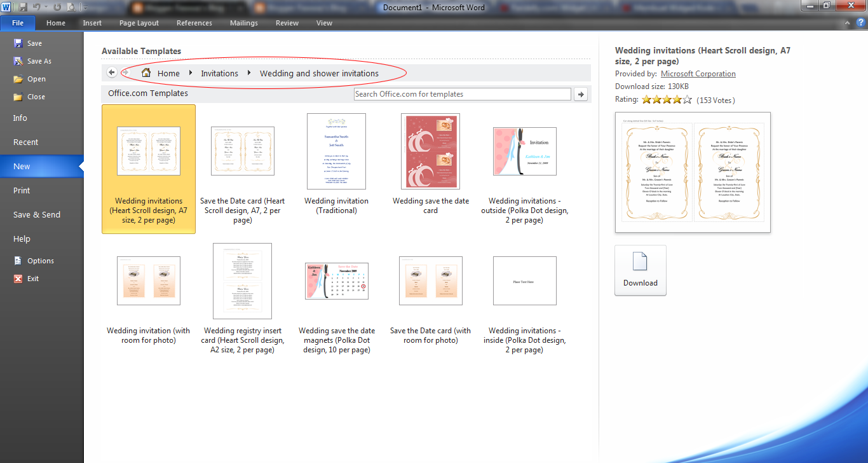Click the Search Office.com for templates field

pos(462,94)
